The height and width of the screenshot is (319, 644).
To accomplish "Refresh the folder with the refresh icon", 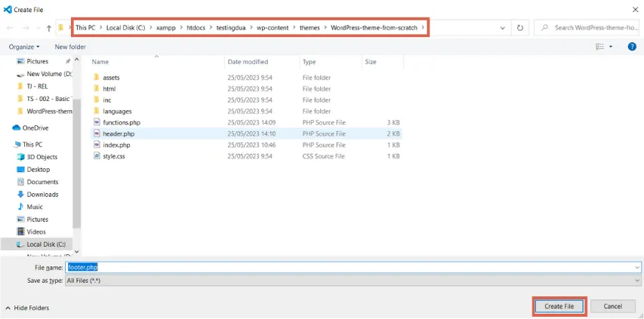I will click(x=520, y=28).
